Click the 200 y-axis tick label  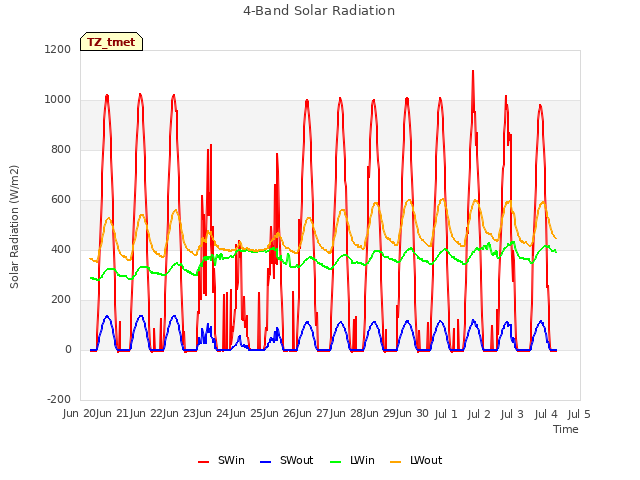pyautogui.click(x=61, y=300)
